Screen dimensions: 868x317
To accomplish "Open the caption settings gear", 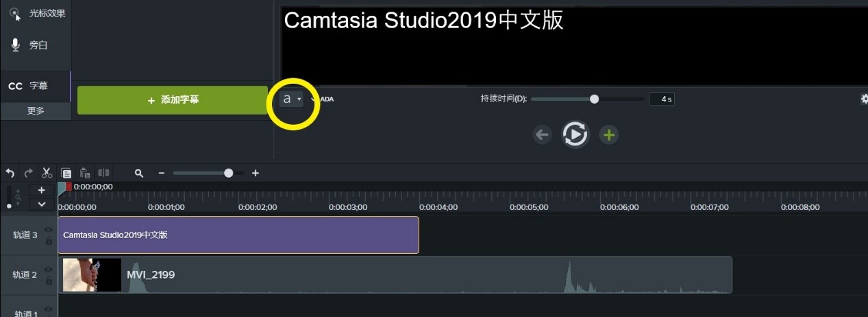I will [x=864, y=99].
